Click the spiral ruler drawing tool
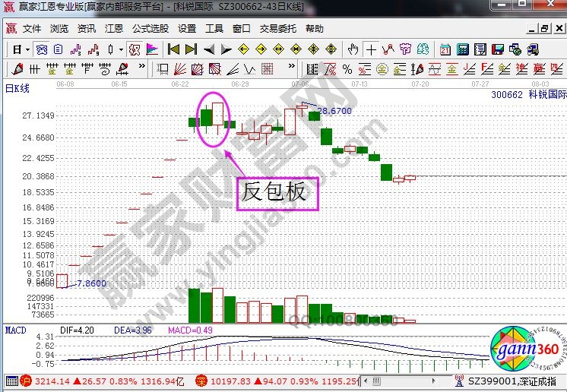 pyautogui.click(x=105, y=68)
